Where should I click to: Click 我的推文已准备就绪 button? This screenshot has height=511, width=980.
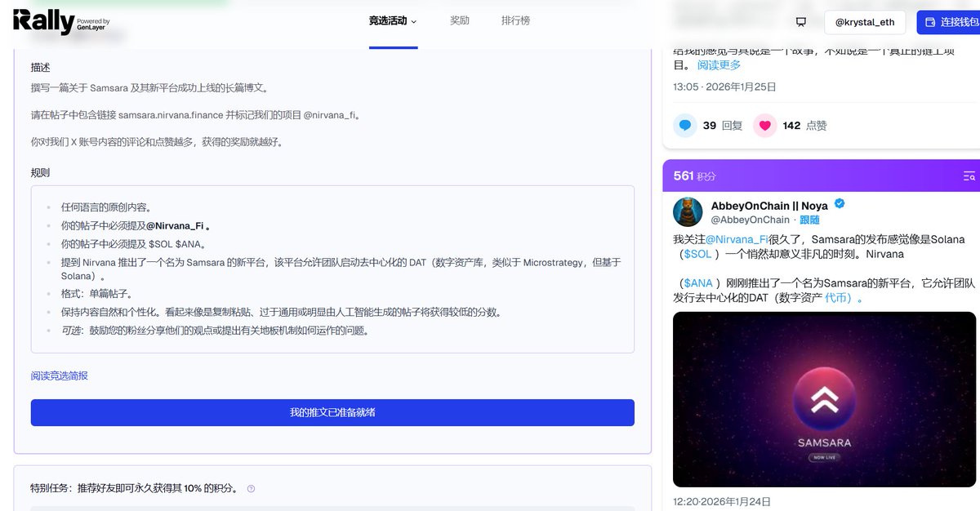332,412
